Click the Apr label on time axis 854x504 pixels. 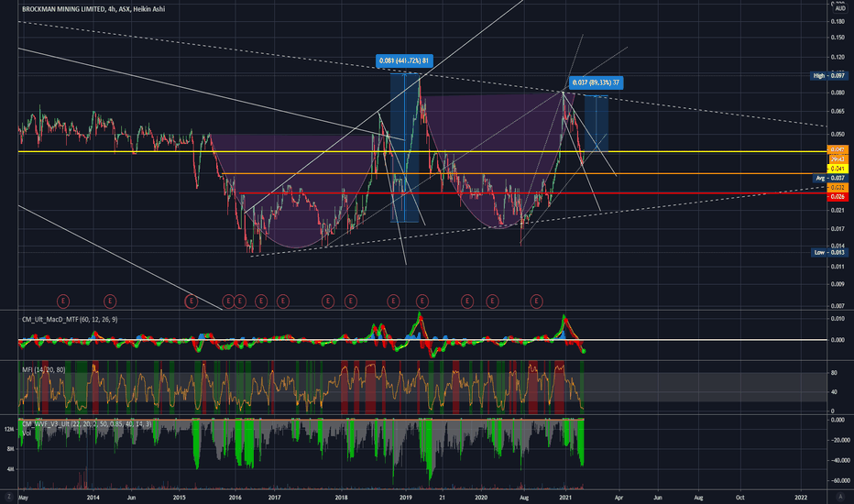pos(619,498)
